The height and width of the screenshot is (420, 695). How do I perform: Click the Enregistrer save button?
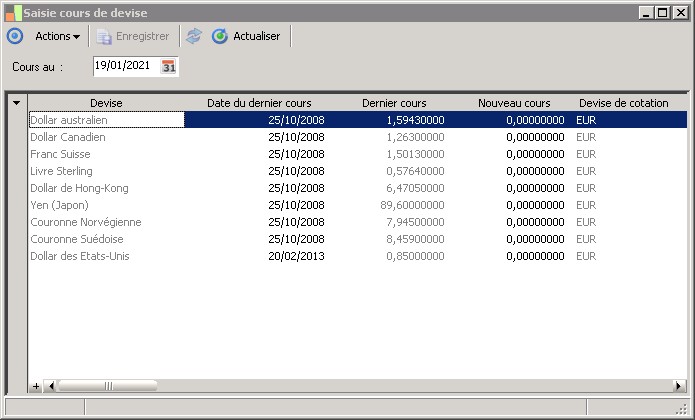[x=133, y=36]
